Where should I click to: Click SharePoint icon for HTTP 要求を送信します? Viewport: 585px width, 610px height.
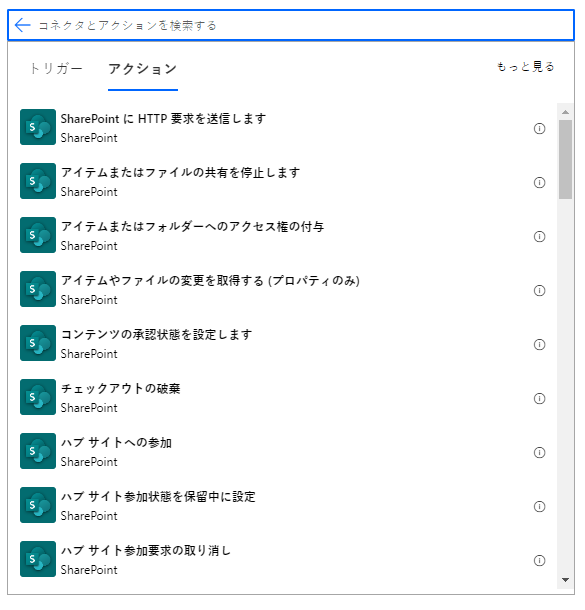coord(38,127)
